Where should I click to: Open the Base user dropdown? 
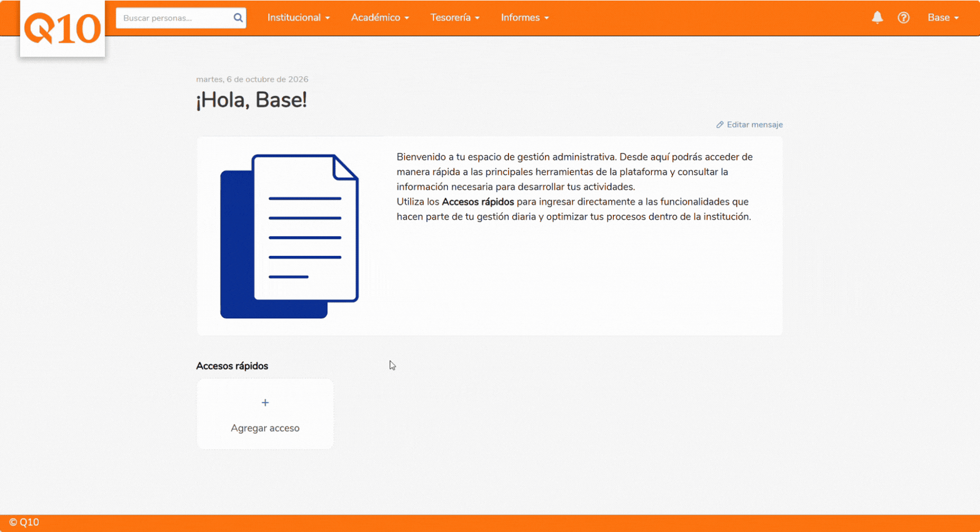coord(943,17)
